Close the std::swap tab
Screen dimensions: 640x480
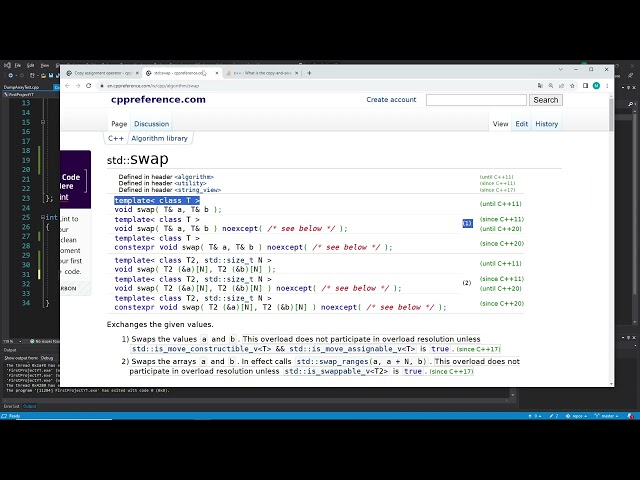pyautogui.click(x=217, y=73)
